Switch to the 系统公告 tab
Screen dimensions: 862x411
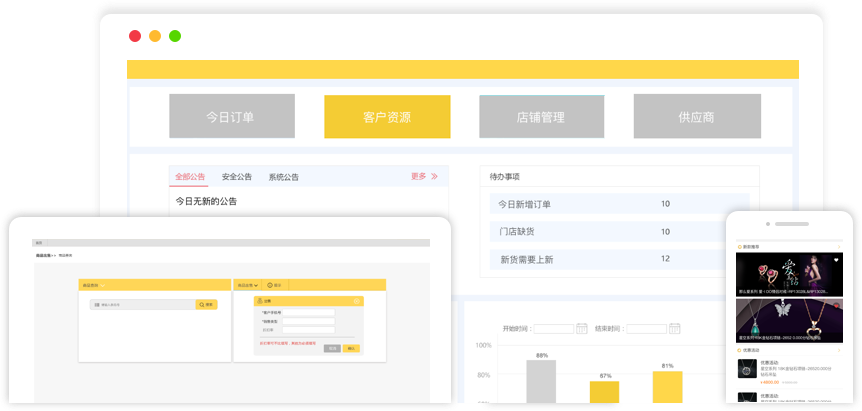click(284, 177)
